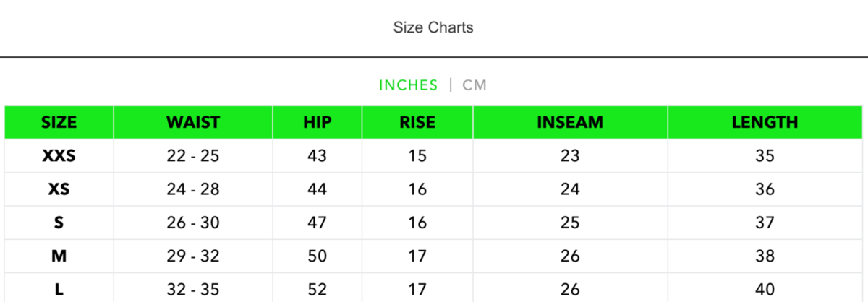Select the XXS size row label

[x=59, y=155]
